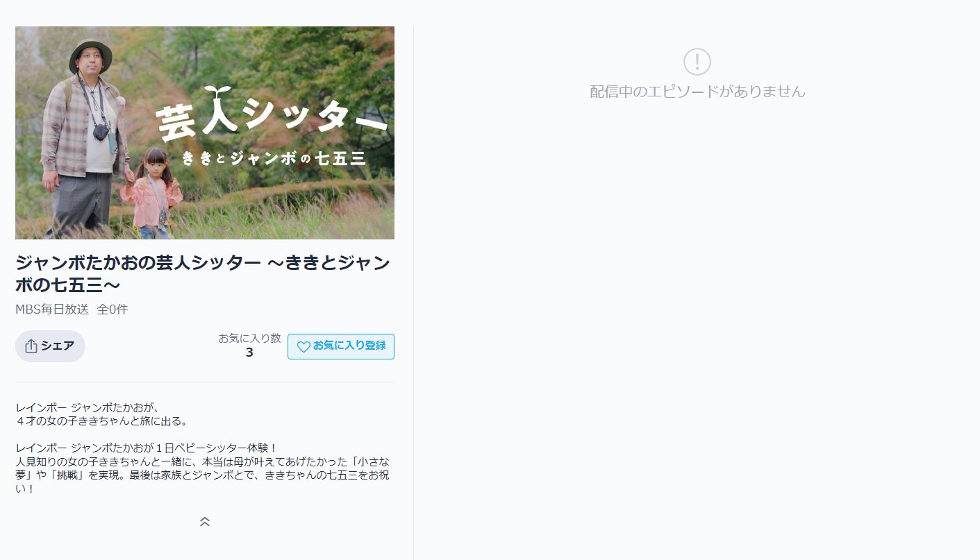The width and height of the screenshot is (980, 560).
Task: Click the share arrow icon
Action: click(x=31, y=346)
